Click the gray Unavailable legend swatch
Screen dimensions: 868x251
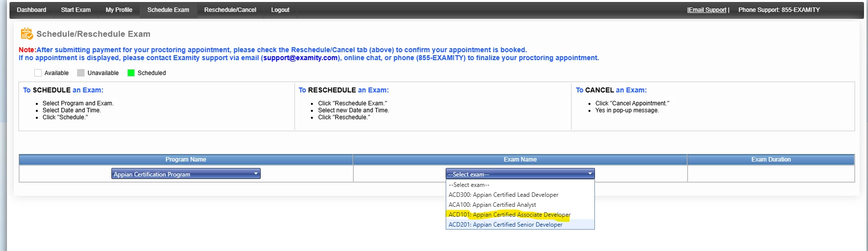click(81, 73)
